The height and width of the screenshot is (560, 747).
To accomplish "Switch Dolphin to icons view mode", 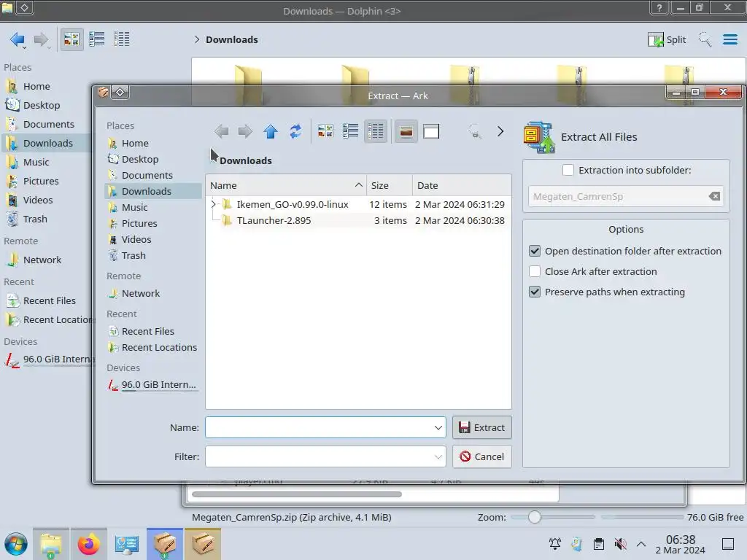I will pos(71,39).
